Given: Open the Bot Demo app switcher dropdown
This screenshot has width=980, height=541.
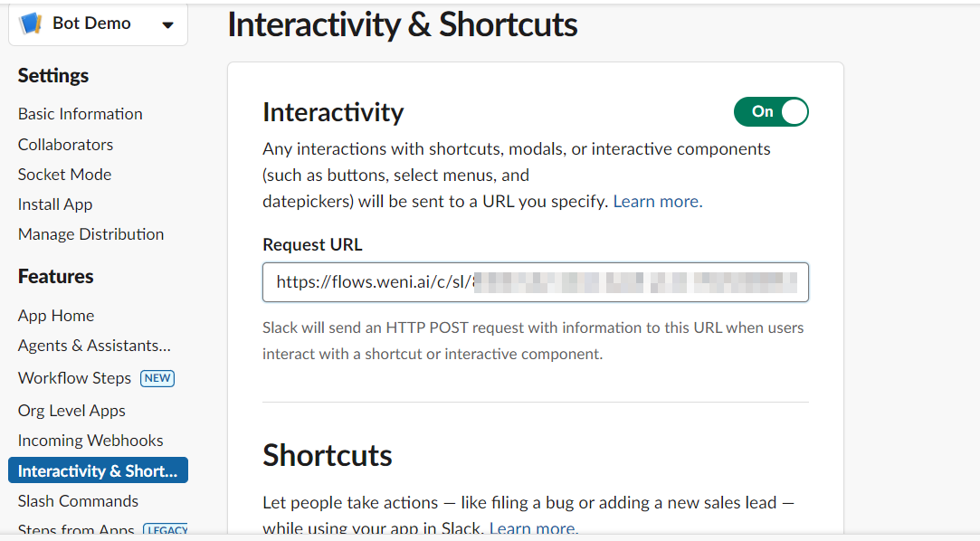Looking at the screenshot, I should click(x=167, y=25).
